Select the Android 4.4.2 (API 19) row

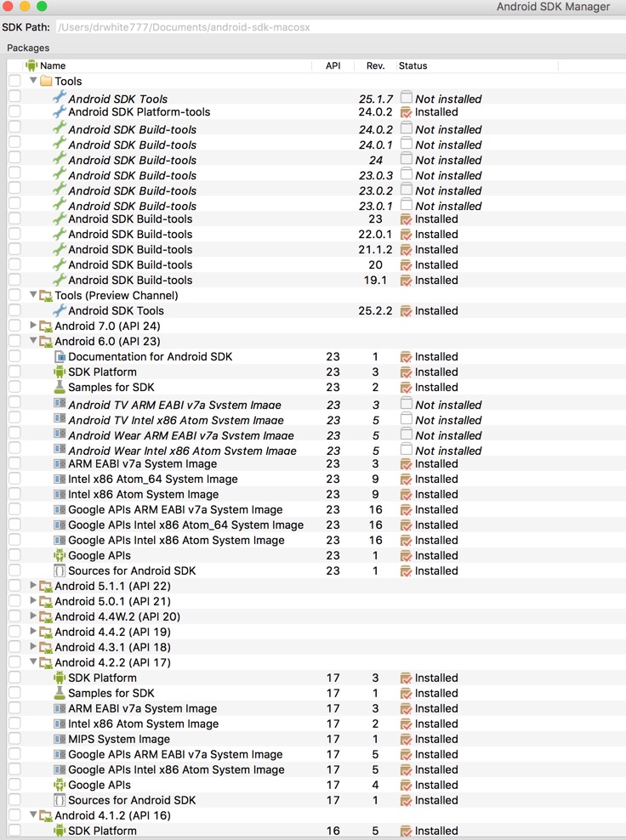(316, 633)
